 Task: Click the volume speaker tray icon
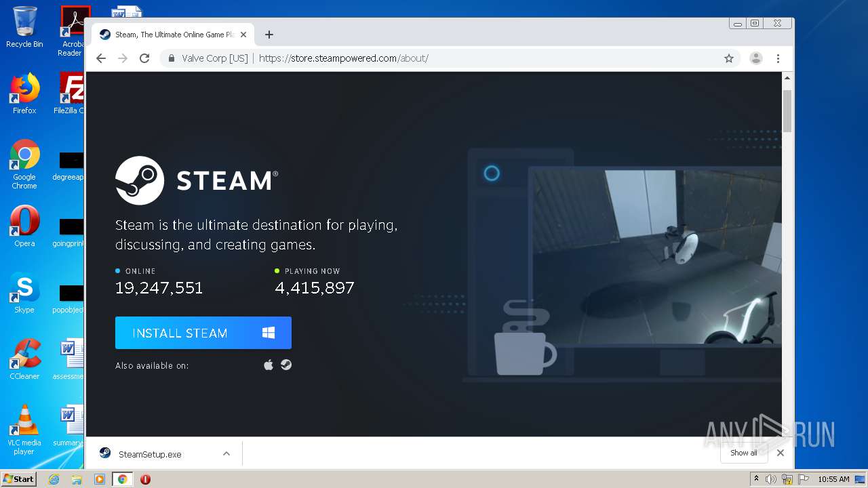[x=771, y=479]
